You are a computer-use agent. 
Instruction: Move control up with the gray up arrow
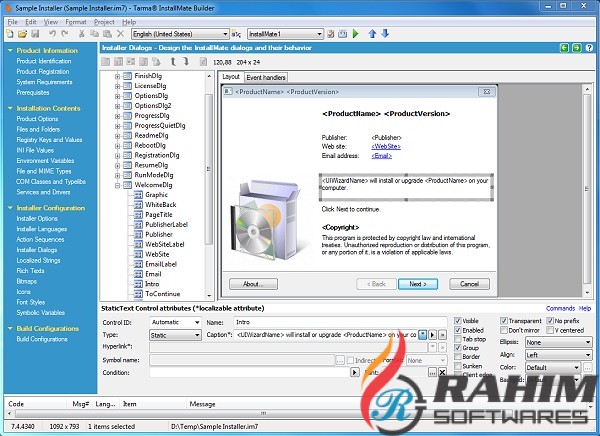click(x=173, y=62)
